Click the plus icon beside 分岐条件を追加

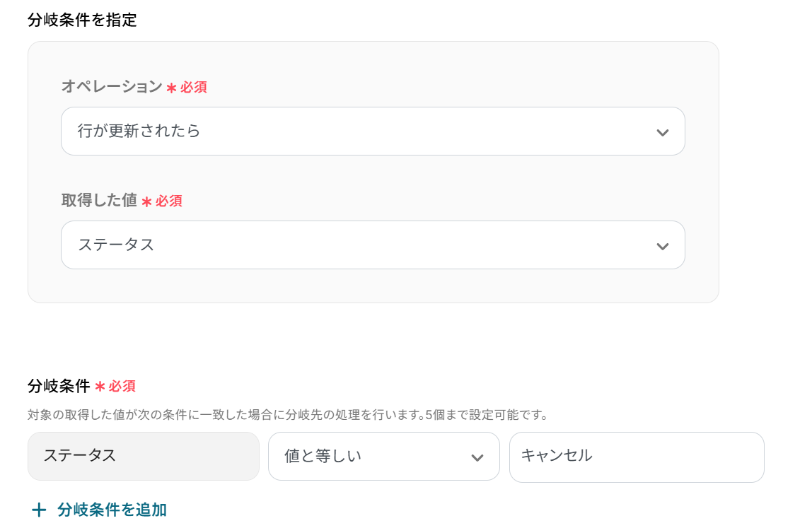click(39, 510)
